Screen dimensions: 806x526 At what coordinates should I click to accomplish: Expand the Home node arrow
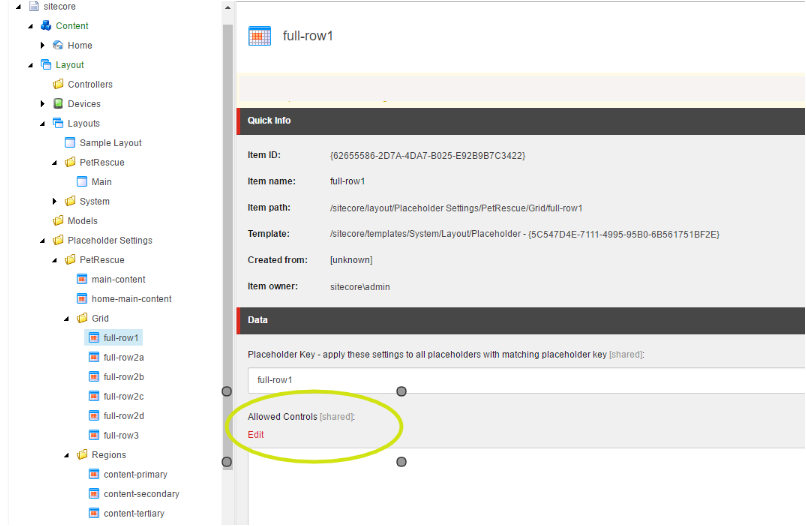[43, 45]
